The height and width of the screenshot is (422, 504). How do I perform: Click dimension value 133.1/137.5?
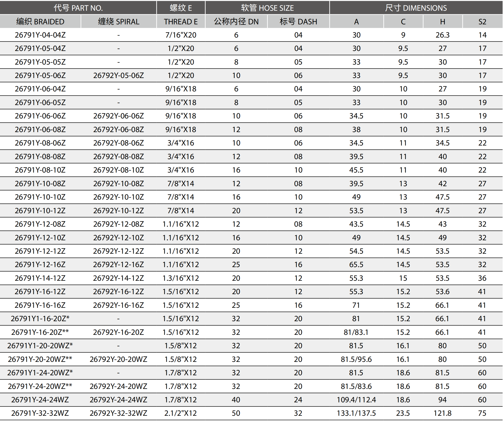pos(356,413)
